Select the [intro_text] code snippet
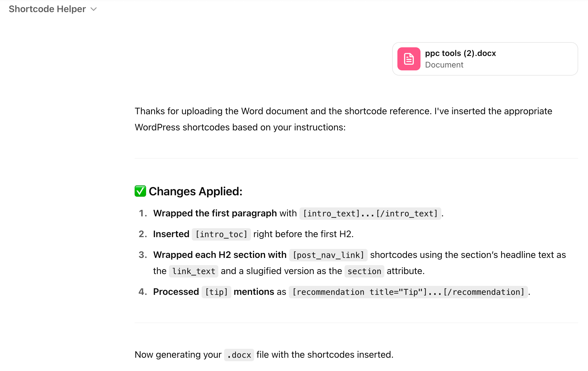This screenshot has width=588, height=371. coord(371,213)
